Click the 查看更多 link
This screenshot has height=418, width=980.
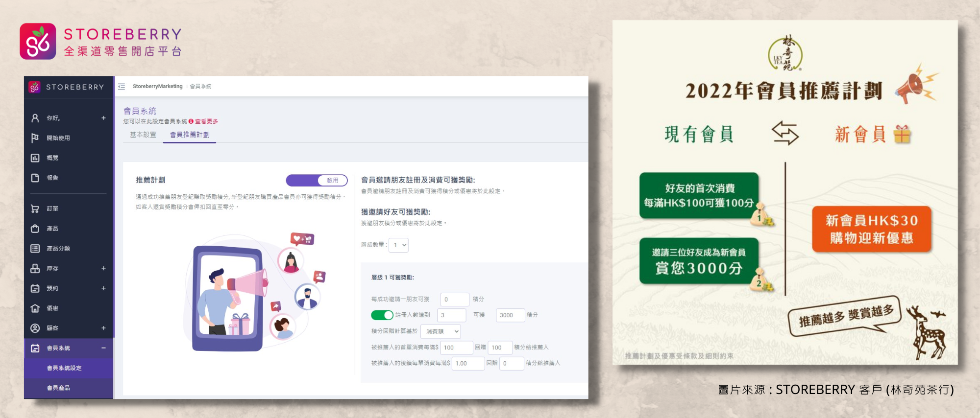point(206,121)
